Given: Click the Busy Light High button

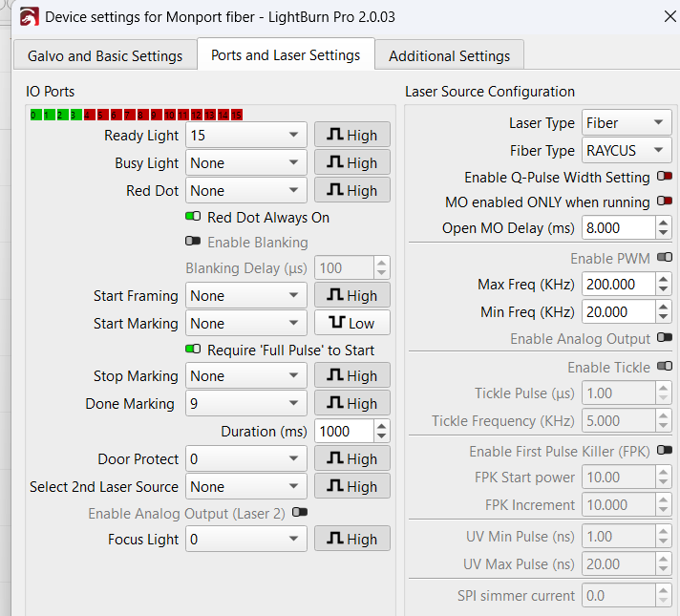Looking at the screenshot, I should [x=351, y=163].
